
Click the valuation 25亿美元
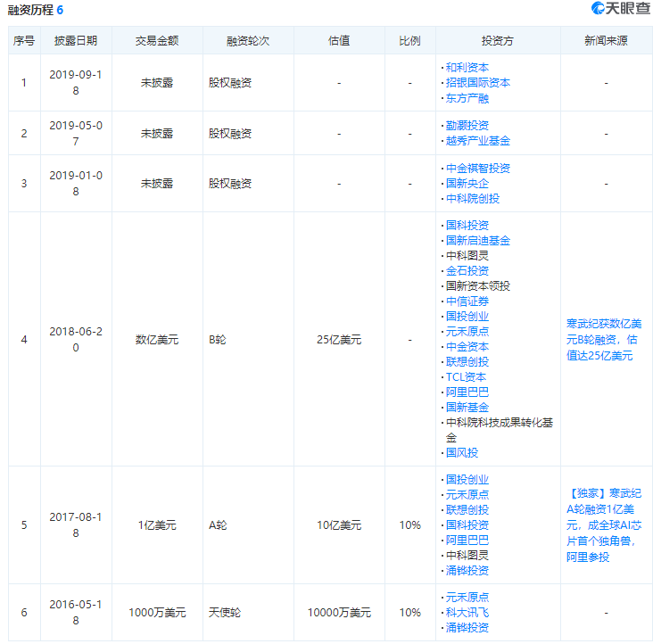tap(339, 339)
